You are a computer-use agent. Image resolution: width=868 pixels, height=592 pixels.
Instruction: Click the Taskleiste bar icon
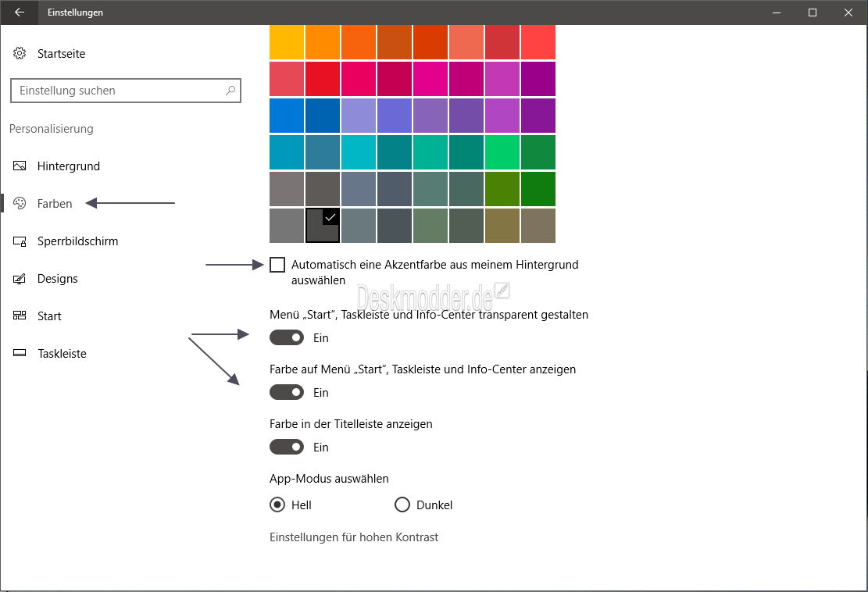coord(20,353)
